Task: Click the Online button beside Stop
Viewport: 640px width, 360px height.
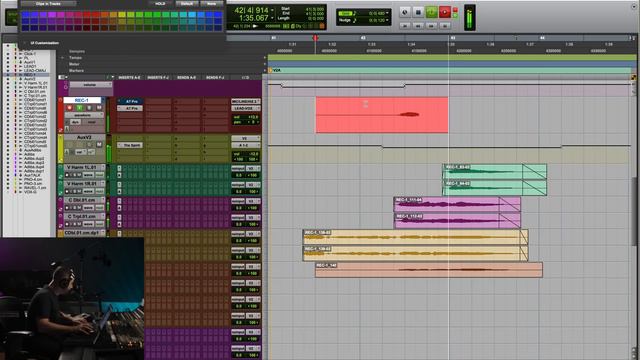Action: click(x=404, y=12)
